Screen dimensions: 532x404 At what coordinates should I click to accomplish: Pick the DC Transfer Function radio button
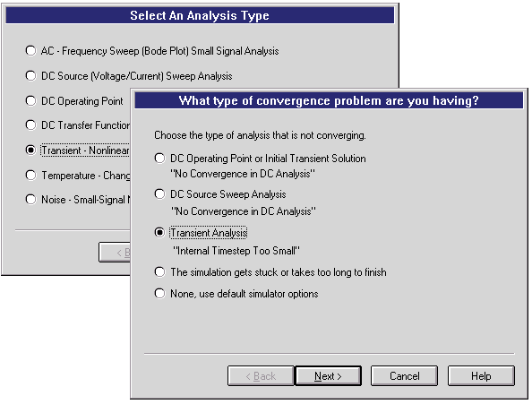30,125
